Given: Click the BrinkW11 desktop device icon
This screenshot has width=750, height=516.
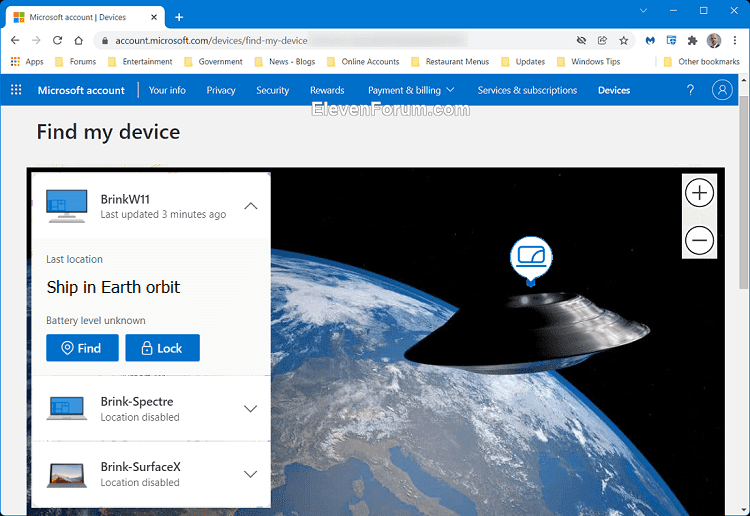Looking at the screenshot, I should [66, 206].
